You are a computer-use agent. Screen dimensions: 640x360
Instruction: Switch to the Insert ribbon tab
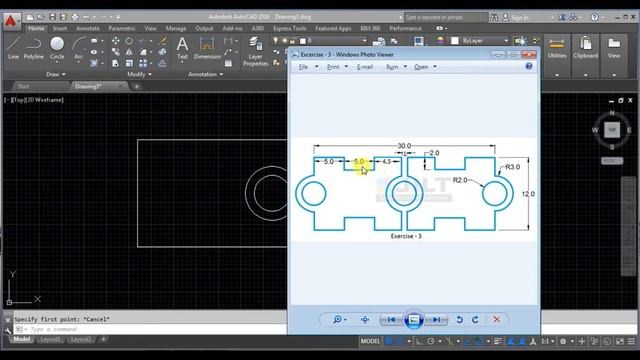60,28
